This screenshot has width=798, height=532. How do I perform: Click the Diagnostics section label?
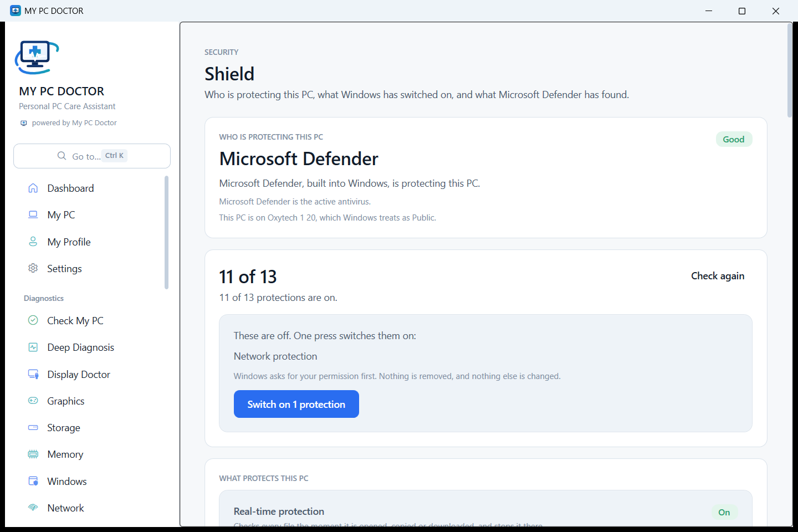pos(44,298)
